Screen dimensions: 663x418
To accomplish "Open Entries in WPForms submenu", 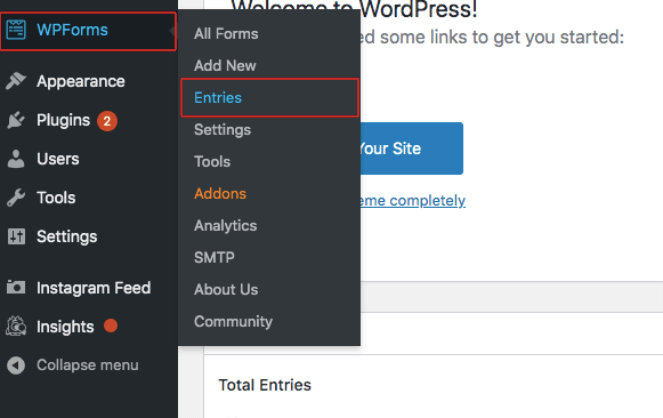I will (269, 98).
